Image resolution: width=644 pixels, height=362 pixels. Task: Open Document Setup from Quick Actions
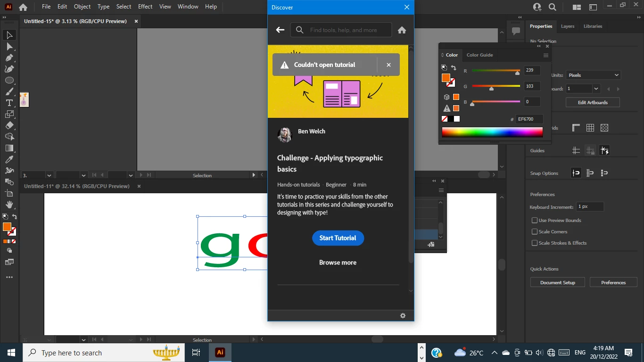coord(558,282)
